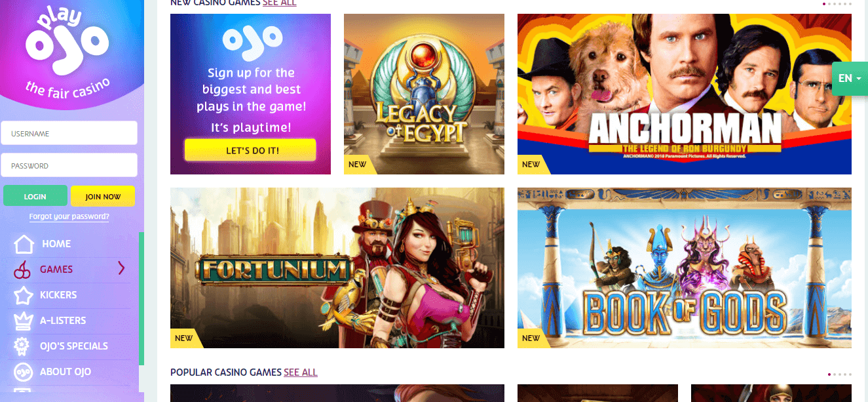Click See All next to New Casino Games
The width and height of the screenshot is (868, 402).
click(x=280, y=3)
